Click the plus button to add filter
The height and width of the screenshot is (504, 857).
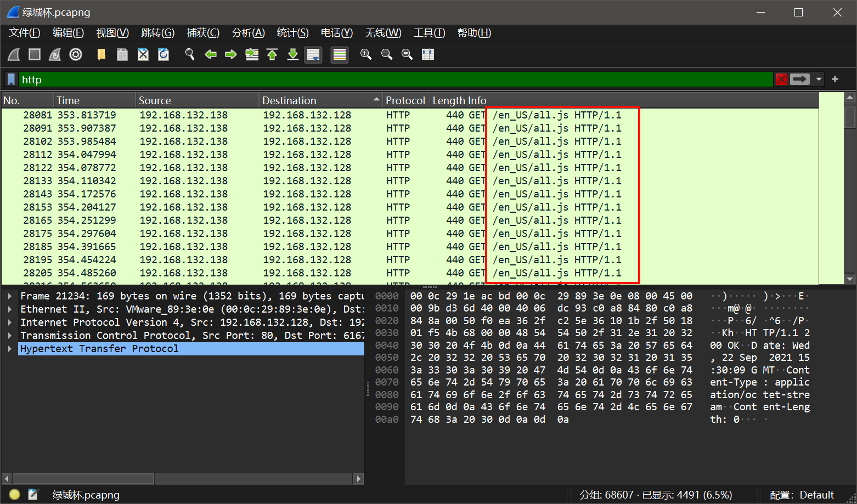[835, 80]
